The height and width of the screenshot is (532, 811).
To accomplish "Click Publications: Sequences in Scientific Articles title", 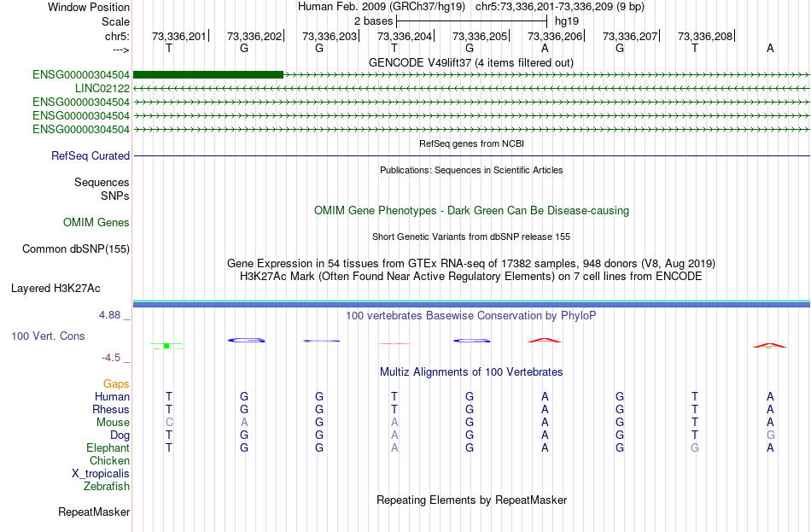I will point(471,170).
